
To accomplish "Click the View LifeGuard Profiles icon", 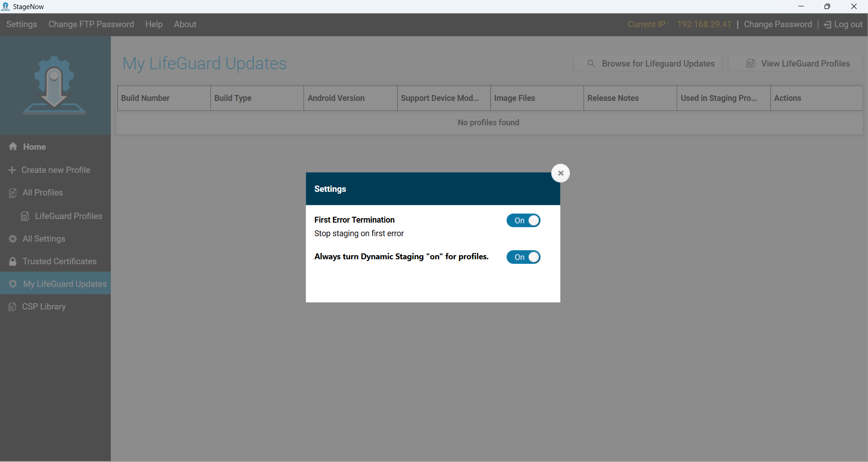I will coord(751,63).
